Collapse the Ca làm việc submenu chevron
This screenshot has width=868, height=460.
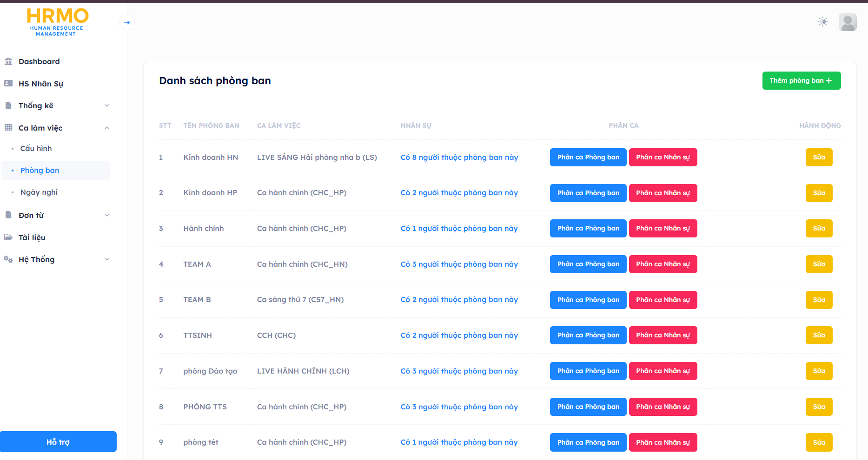[x=107, y=128]
